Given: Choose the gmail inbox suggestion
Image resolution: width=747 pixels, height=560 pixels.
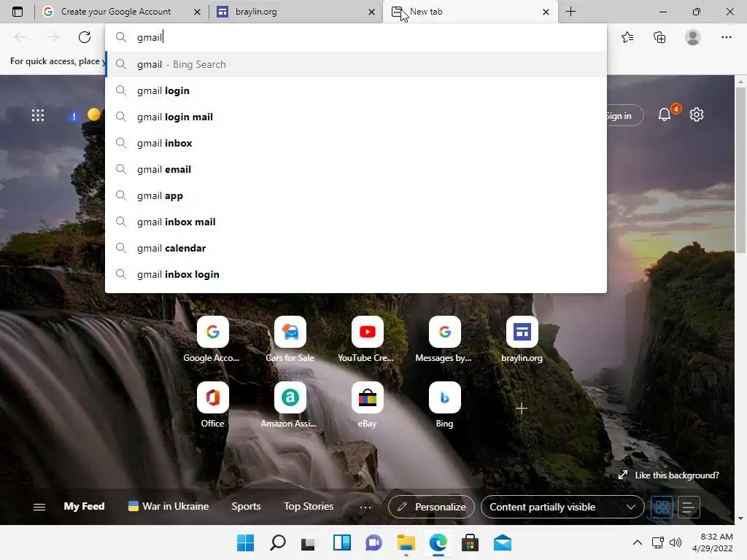Looking at the screenshot, I should 356,143.
